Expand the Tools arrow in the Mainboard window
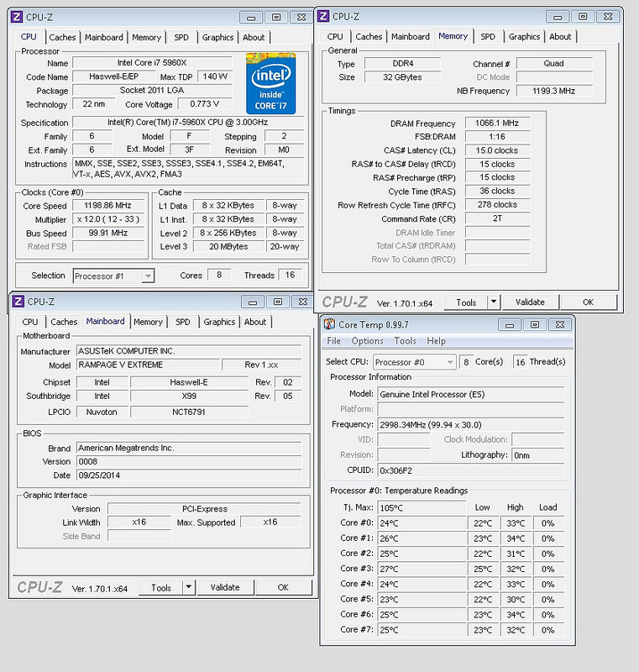The image size is (639, 672). pyautogui.click(x=188, y=587)
